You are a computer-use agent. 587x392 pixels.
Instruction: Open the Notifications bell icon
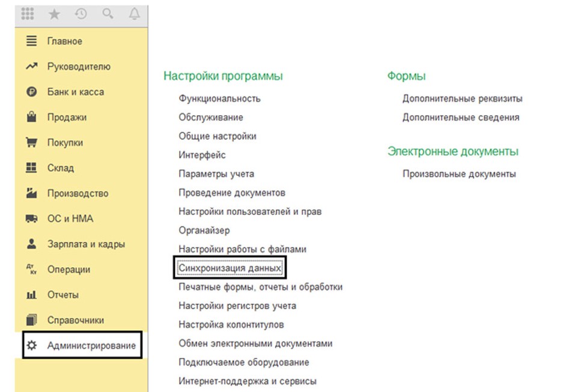tap(134, 14)
